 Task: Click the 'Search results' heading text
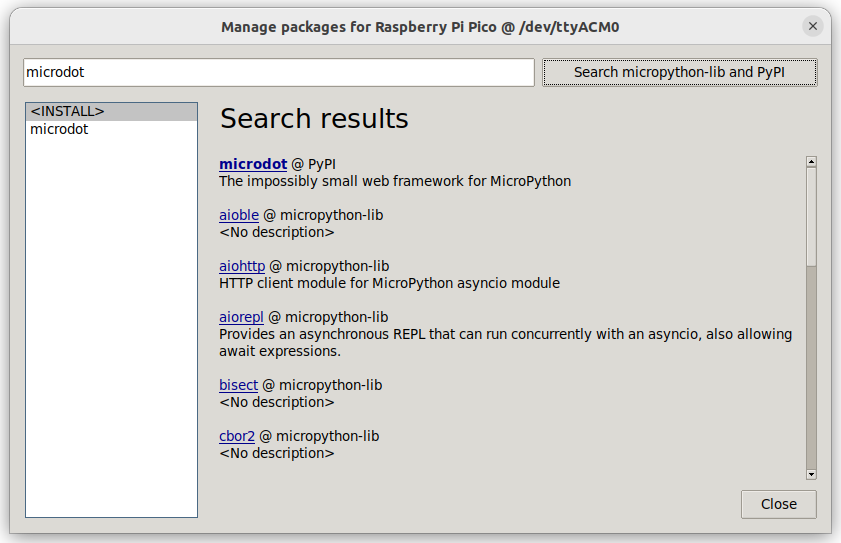(314, 119)
